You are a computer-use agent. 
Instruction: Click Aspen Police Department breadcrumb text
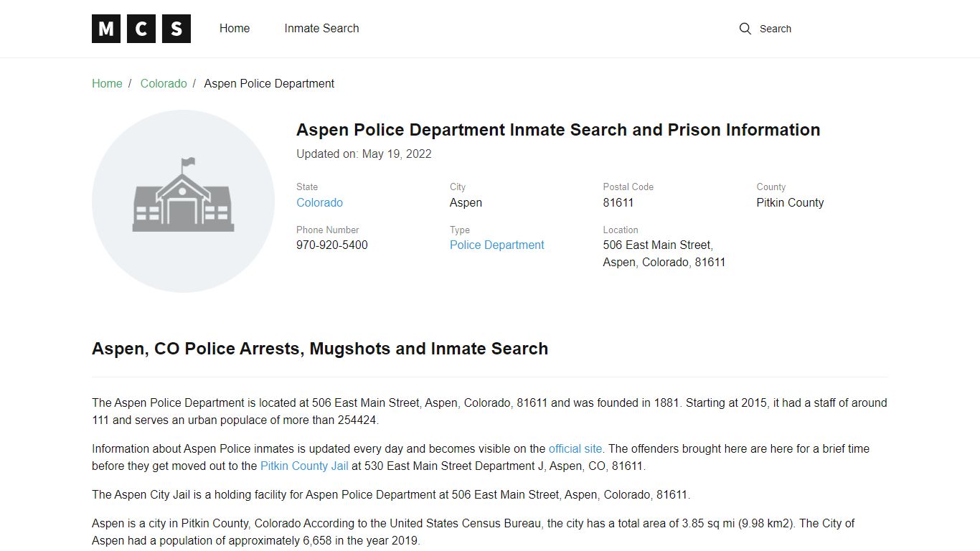(x=269, y=83)
